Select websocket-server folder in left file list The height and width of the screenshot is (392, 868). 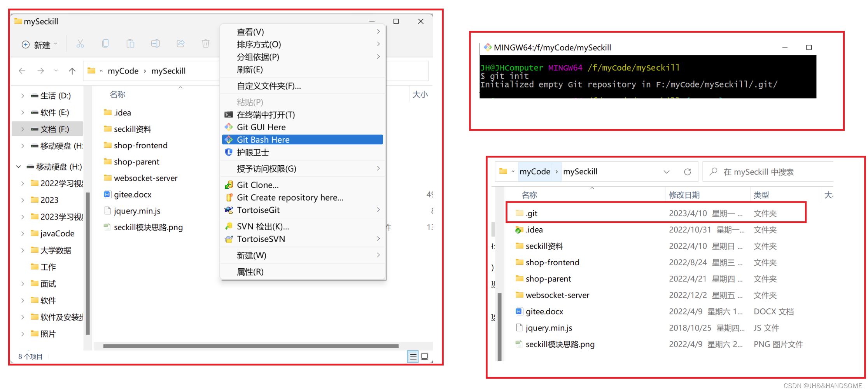[141, 178]
